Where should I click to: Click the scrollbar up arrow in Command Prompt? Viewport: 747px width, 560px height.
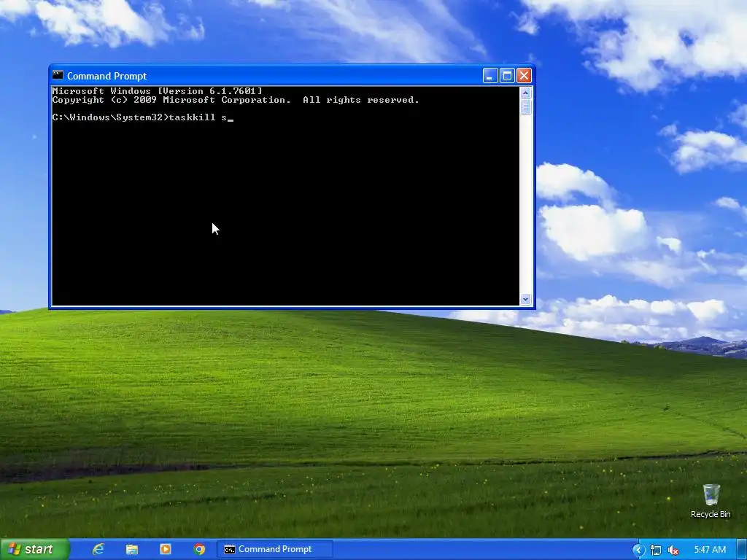coord(525,93)
